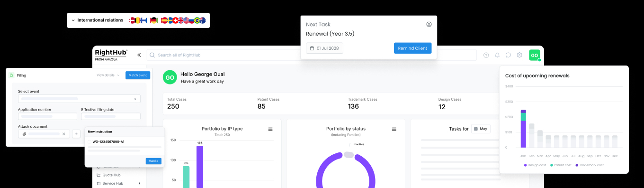Add another document with plus button

pos(76,134)
